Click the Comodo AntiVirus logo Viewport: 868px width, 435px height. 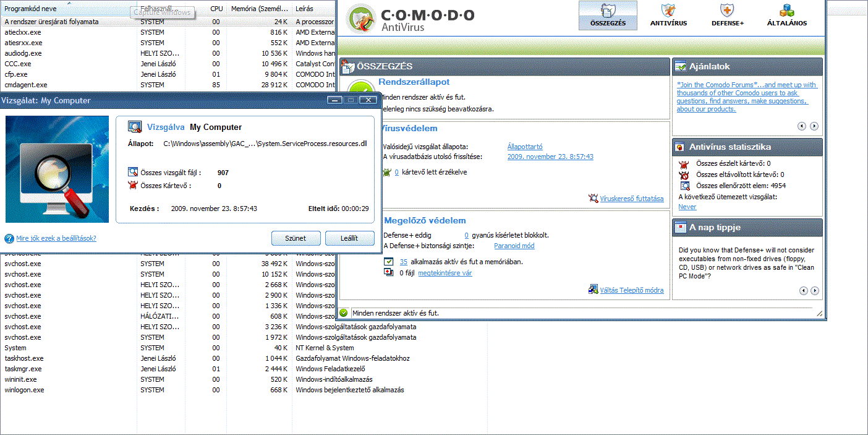[411, 19]
